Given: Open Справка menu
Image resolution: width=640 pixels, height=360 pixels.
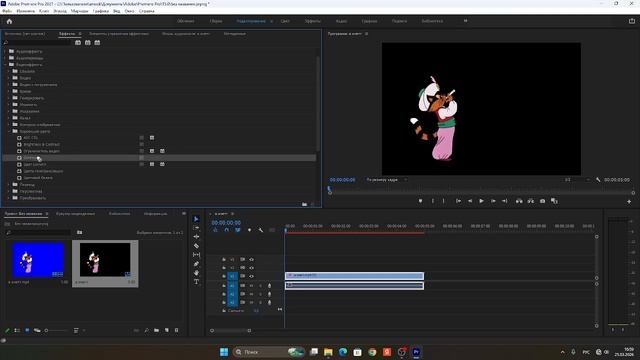Looking at the screenshot, I should coord(147,11).
